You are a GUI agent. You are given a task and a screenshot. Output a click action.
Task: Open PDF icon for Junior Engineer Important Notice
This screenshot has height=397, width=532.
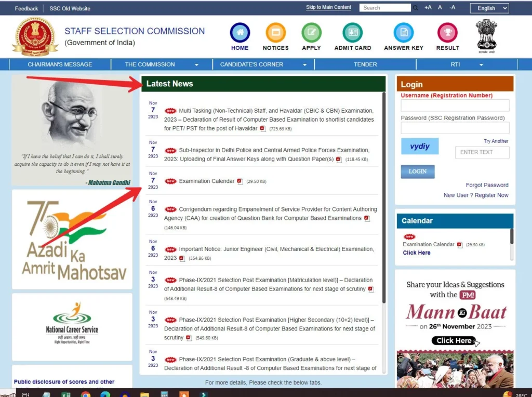click(x=182, y=258)
